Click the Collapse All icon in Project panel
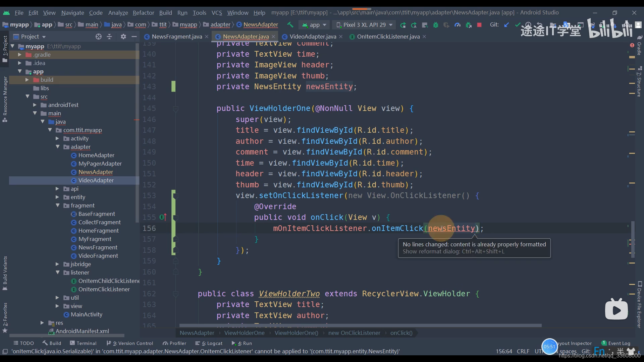Screen dimensions: 644x362 tap(109, 37)
